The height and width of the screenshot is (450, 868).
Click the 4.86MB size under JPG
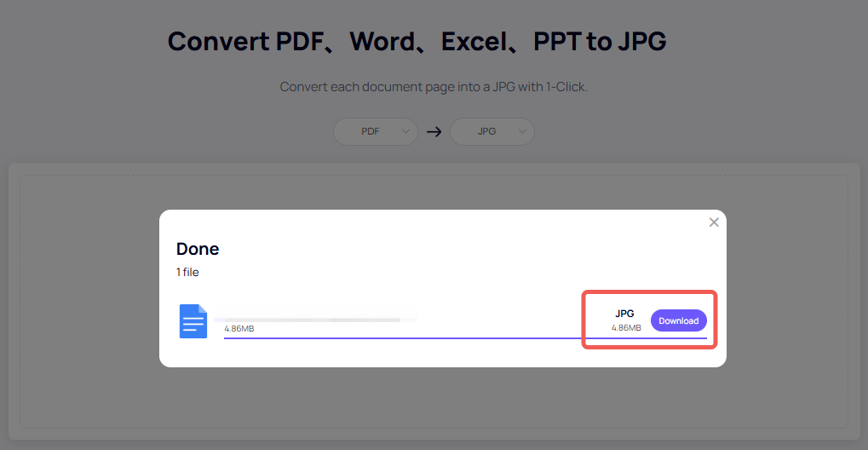pyautogui.click(x=626, y=327)
